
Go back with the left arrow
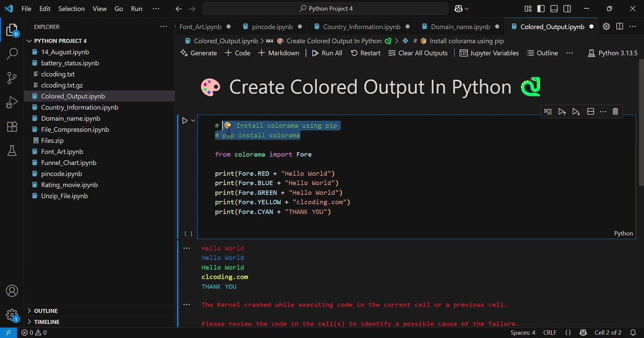[x=178, y=8]
